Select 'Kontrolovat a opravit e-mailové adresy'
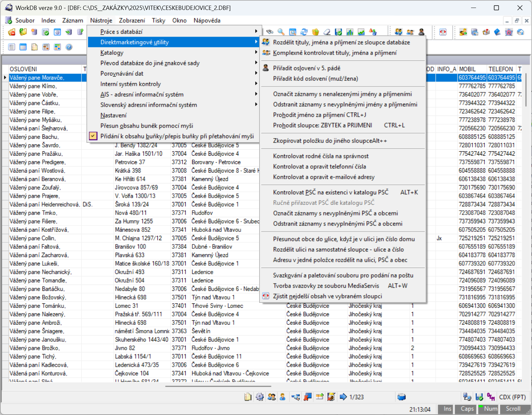The width and height of the screenshot is (532, 415). click(x=343, y=177)
